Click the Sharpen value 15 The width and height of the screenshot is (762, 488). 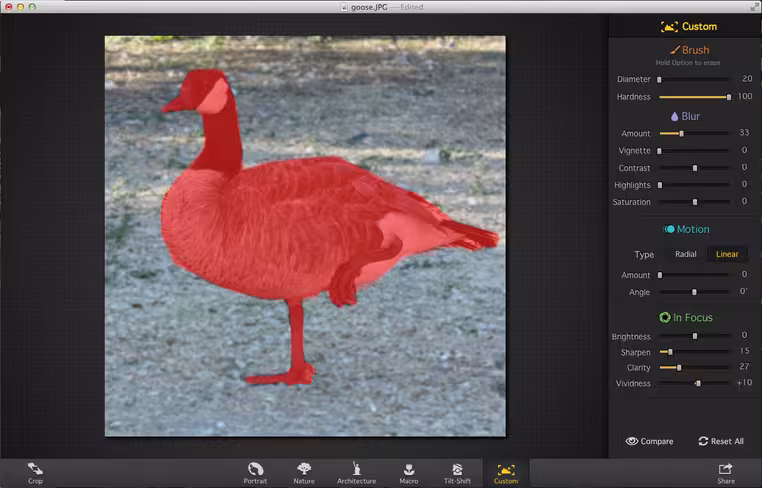point(745,351)
